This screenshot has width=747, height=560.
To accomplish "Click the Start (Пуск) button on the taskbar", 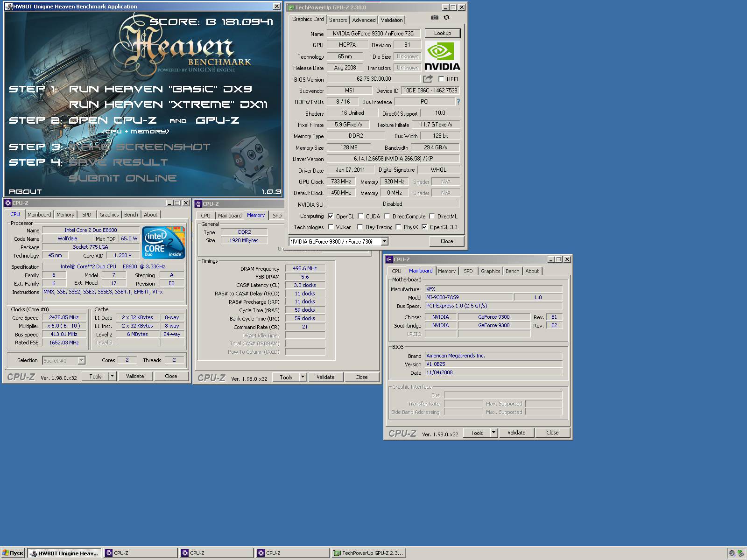I will [x=13, y=553].
